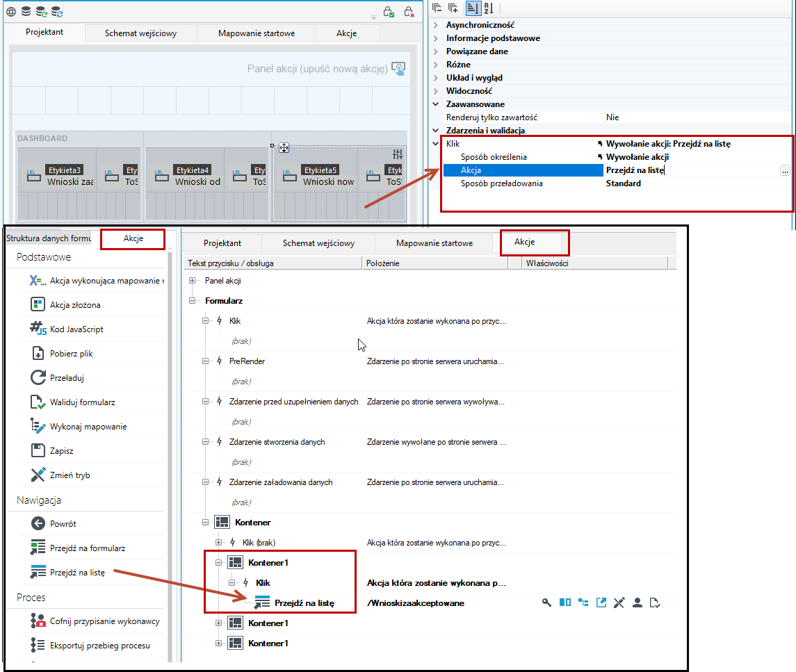The height and width of the screenshot is (672, 796).
Task: Collapse the Formularz tree node
Action: click(192, 300)
